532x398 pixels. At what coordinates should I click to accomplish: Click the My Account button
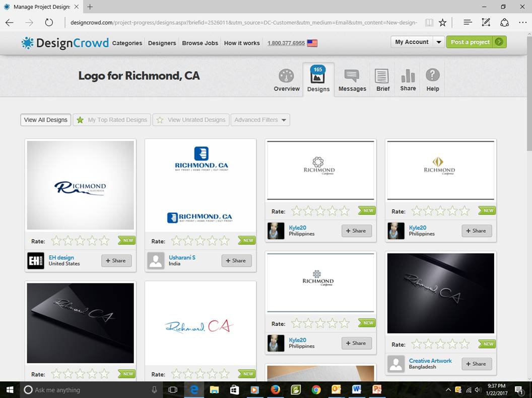point(412,42)
